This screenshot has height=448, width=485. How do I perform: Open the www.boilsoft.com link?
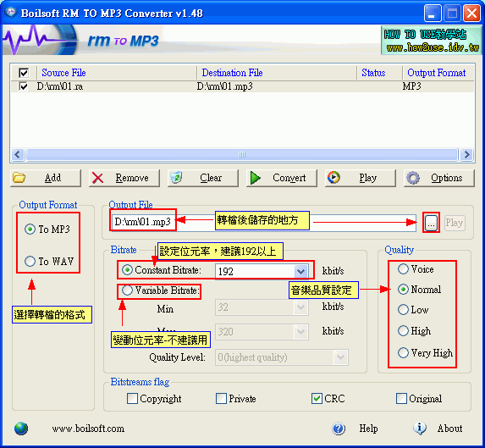click(x=88, y=429)
